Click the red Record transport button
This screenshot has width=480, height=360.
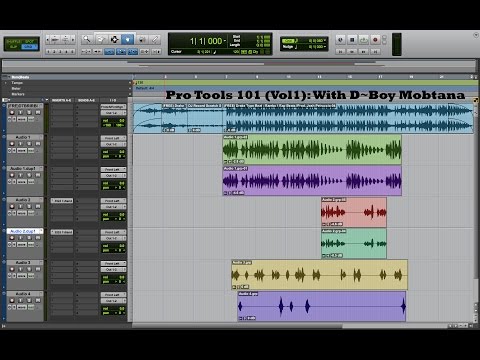(x=375, y=40)
